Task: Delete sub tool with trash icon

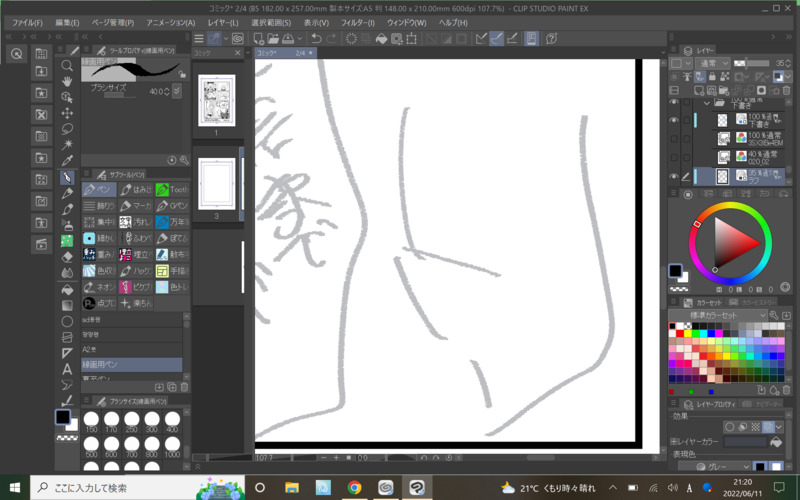Action: 184,387
